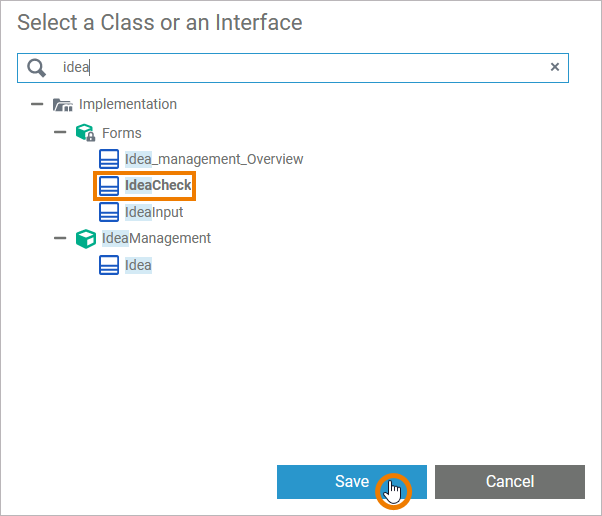Click the search magnifier icon
The height and width of the screenshot is (516, 602).
37,67
